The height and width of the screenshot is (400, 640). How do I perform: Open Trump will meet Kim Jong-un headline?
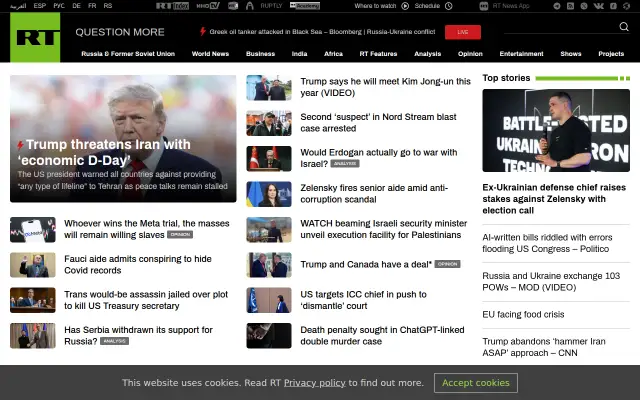coord(385,87)
